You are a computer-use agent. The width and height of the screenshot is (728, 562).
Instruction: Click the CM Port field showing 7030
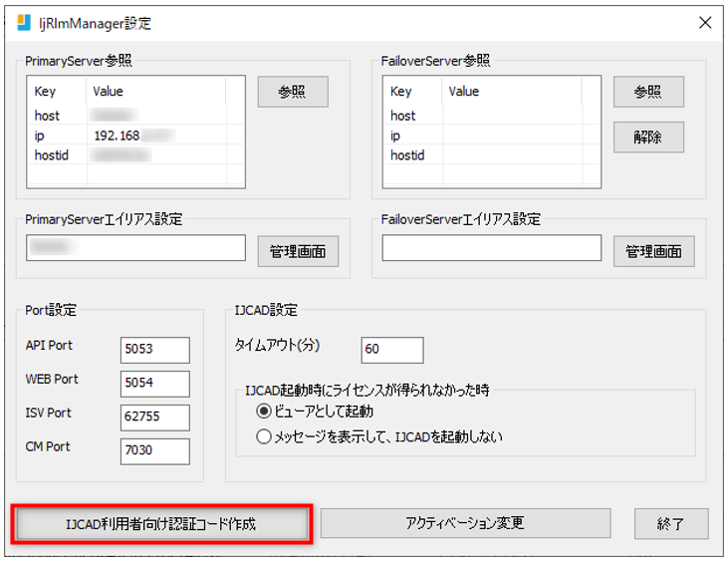(x=155, y=451)
